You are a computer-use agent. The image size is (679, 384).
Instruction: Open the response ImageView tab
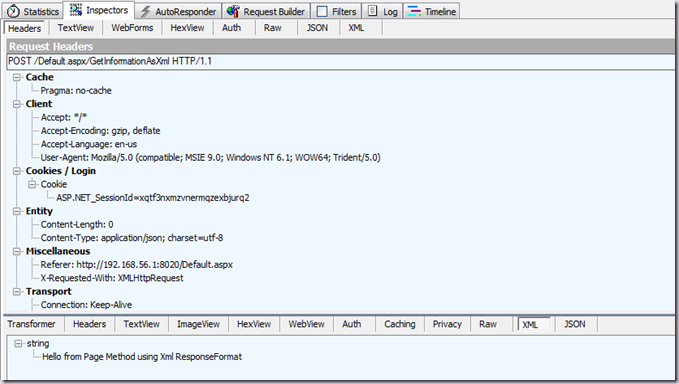point(198,324)
